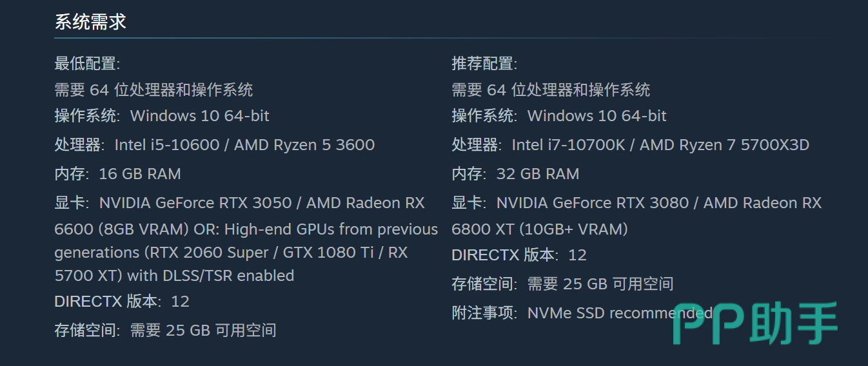Select the 最低配置 label
Viewport: 868px width, 366px height.
pyautogui.click(x=87, y=64)
